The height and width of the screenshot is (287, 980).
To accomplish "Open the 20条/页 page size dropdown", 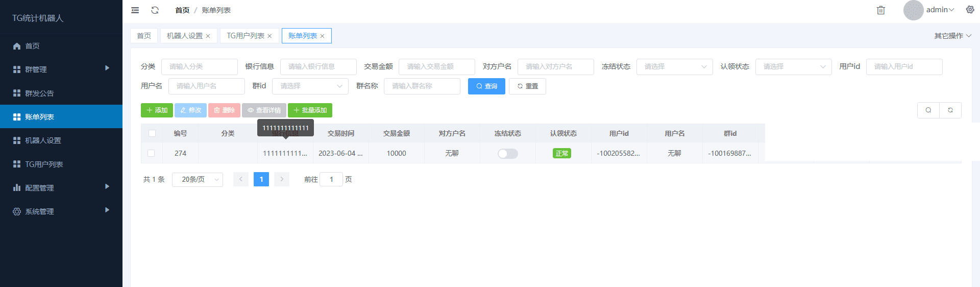I will pos(197,180).
